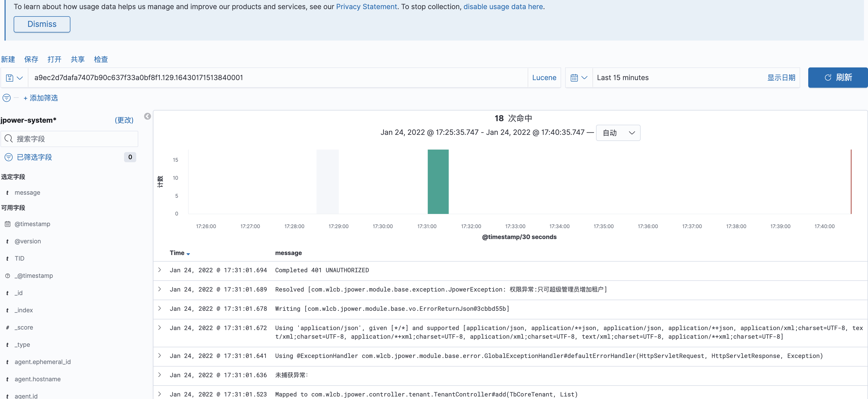The width and height of the screenshot is (868, 399).
Task: Click the 显示日期 link
Action: click(x=781, y=78)
